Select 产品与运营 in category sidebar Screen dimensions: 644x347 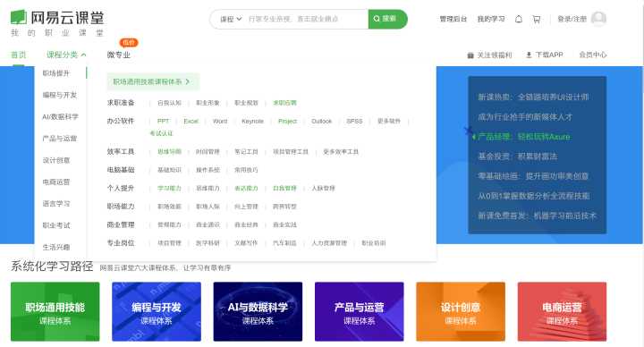click(60, 139)
